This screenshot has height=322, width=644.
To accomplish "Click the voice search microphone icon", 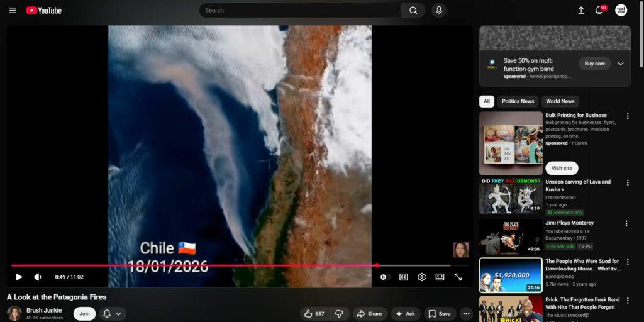I will (x=438, y=10).
